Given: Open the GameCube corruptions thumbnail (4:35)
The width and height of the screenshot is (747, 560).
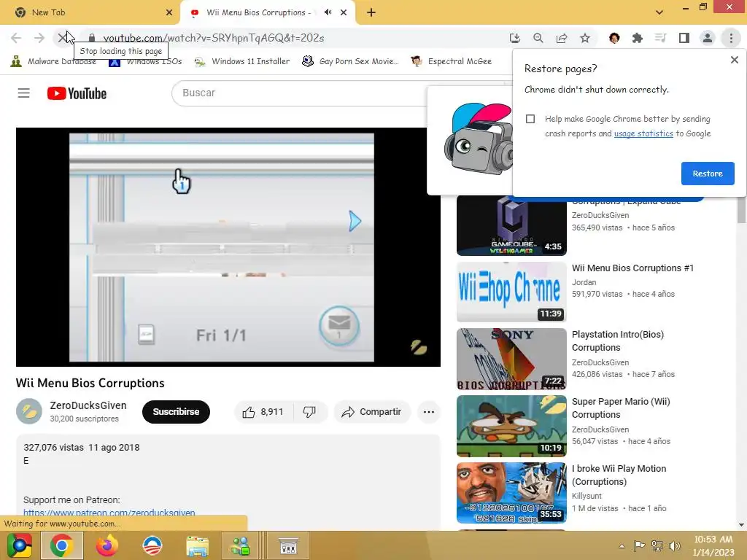Looking at the screenshot, I should 511,226.
